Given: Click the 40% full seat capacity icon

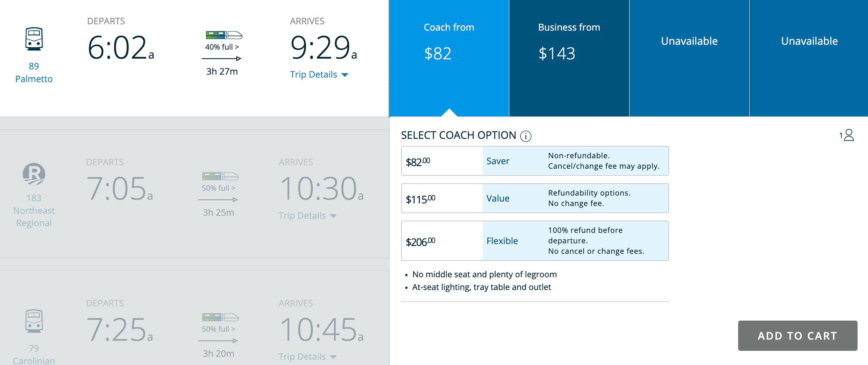Looking at the screenshot, I should pyautogui.click(x=224, y=35).
